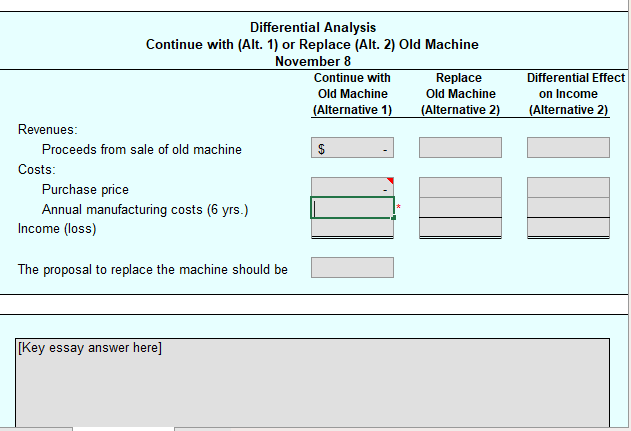Select Income (loss) cell under Replace Old Machine
The height and width of the screenshot is (431, 631).
(x=460, y=227)
